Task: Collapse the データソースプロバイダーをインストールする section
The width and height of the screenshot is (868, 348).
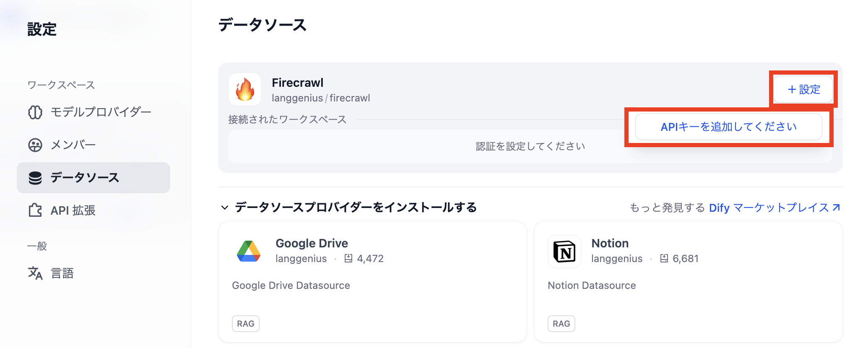Action: [225, 208]
